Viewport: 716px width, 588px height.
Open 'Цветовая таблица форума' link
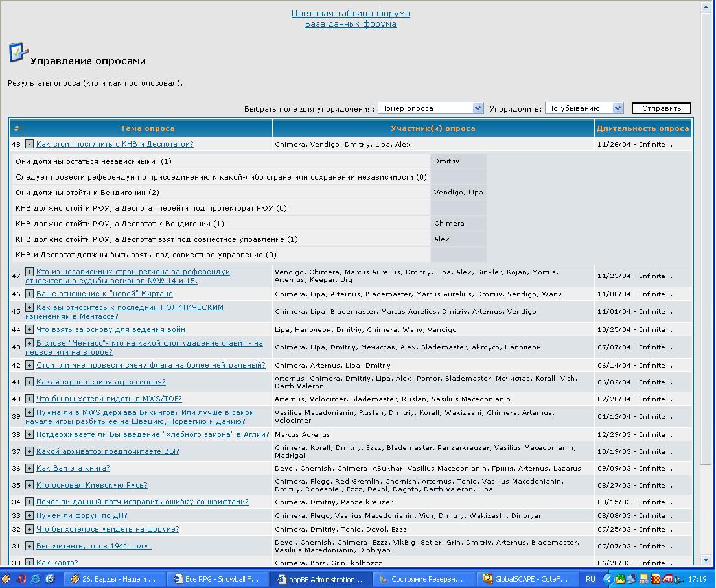(x=351, y=13)
